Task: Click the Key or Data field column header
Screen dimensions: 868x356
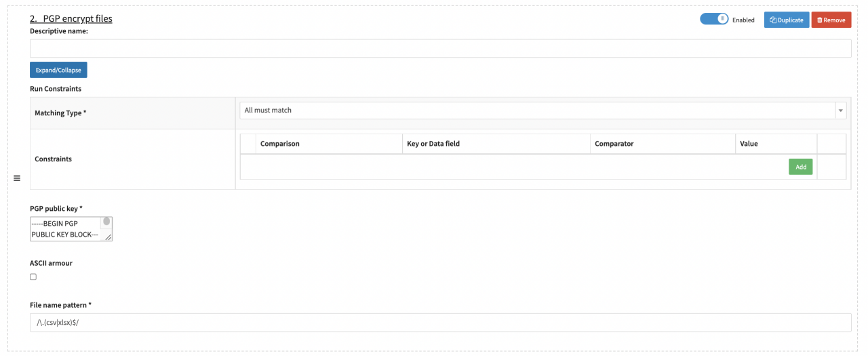Action: [433, 144]
